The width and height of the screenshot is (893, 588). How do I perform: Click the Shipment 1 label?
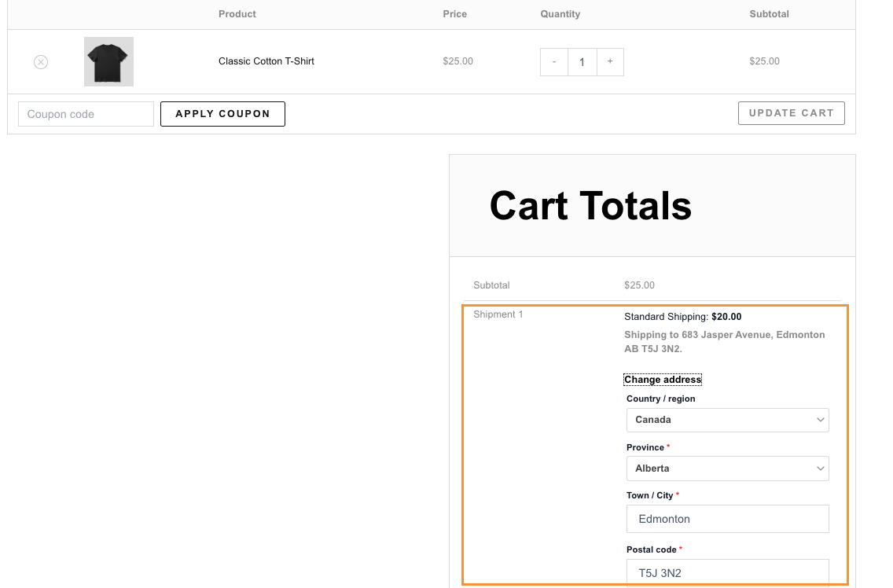tap(498, 314)
